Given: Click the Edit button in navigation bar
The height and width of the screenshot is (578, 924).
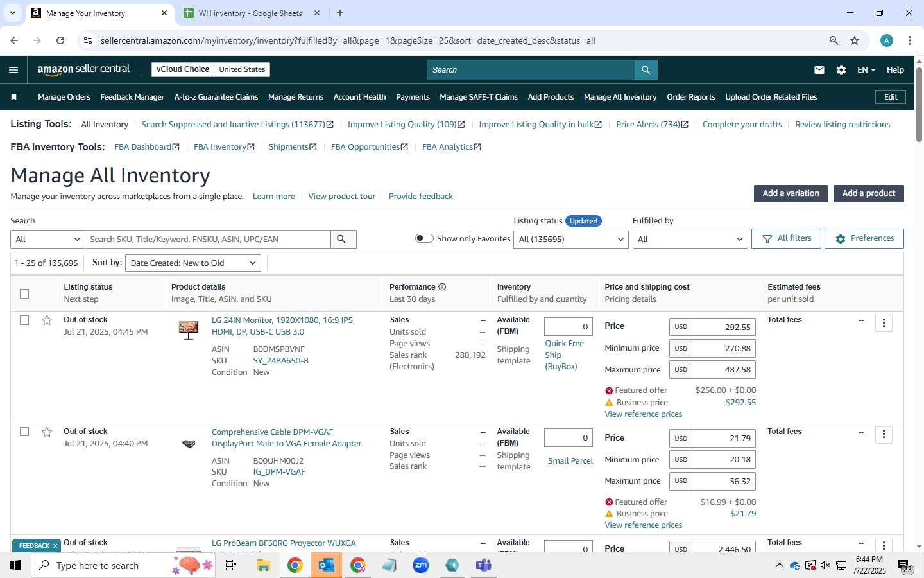Looking at the screenshot, I should [x=891, y=97].
